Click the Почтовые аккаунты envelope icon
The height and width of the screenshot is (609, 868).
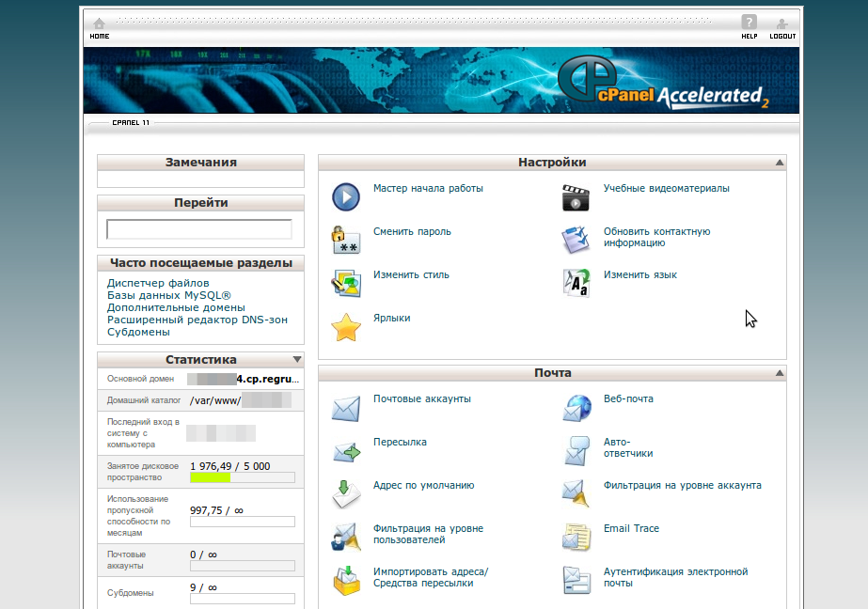pyautogui.click(x=346, y=408)
